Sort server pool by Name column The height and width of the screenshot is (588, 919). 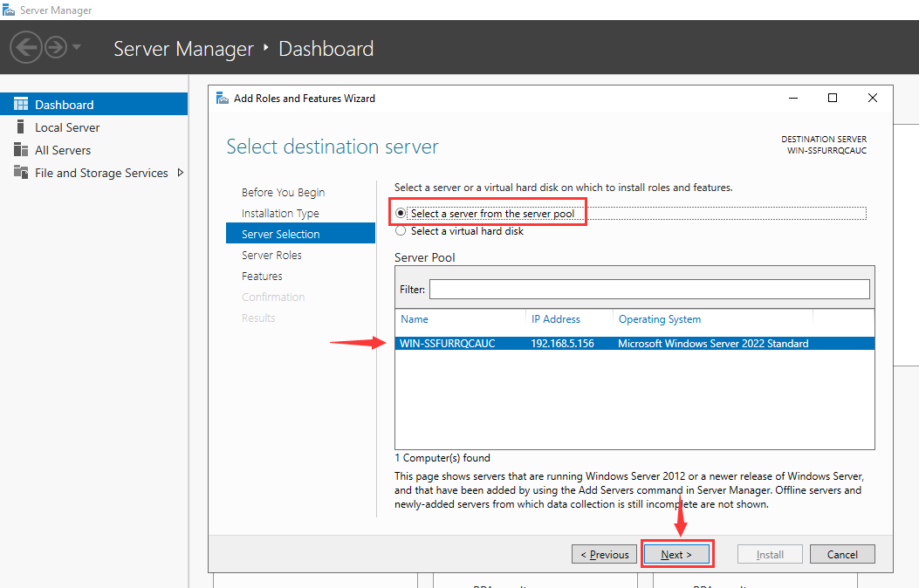pos(459,319)
